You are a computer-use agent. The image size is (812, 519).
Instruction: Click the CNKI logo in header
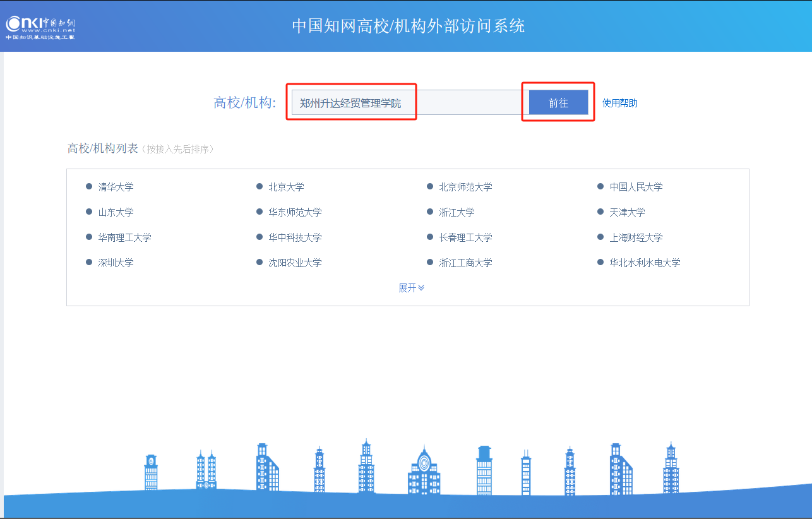coord(40,26)
